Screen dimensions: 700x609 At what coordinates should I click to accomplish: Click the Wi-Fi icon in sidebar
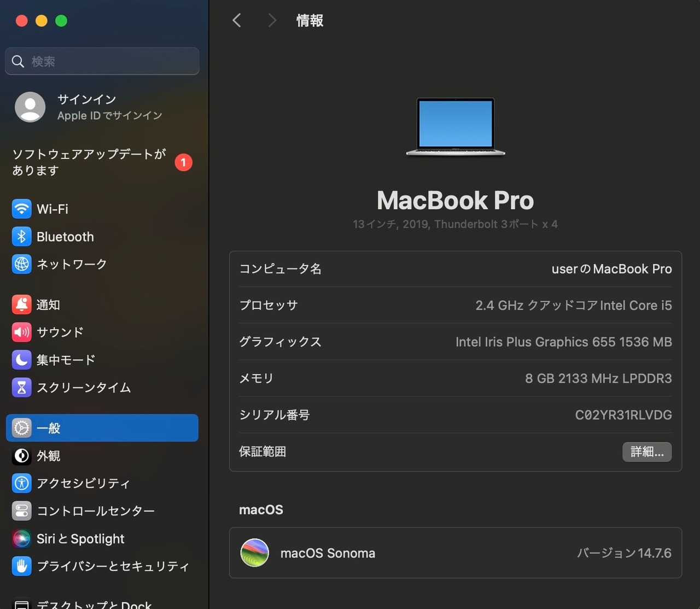coord(22,209)
